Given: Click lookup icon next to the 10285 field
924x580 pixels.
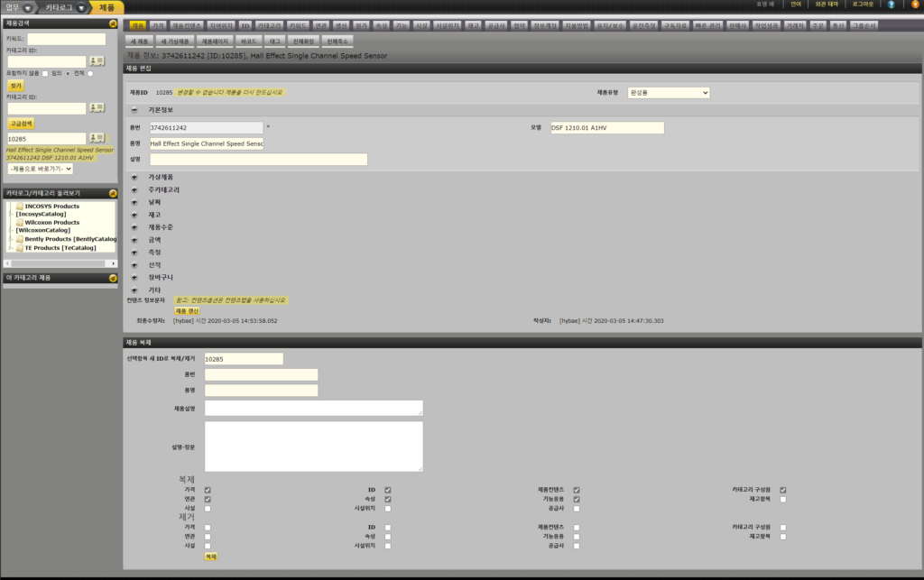Looking at the screenshot, I should point(97,138).
